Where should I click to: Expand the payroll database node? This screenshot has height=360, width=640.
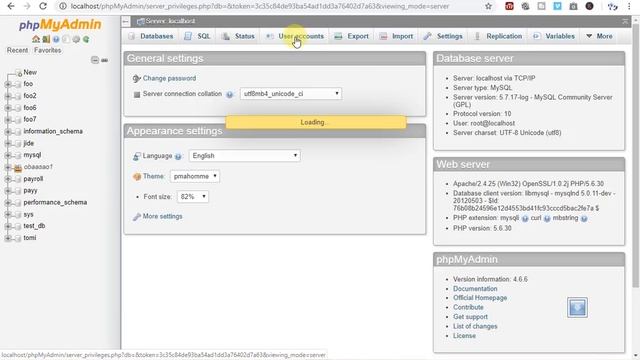8,179
